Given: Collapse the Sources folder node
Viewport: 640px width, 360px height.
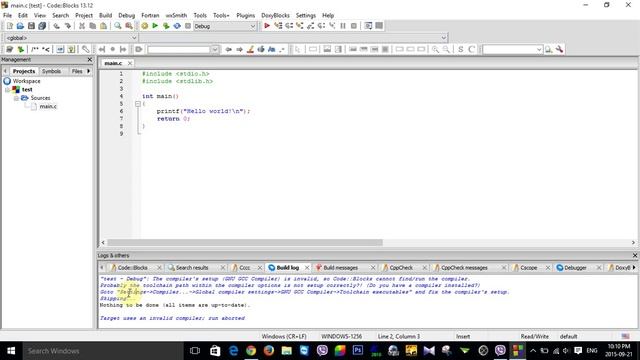Looking at the screenshot, I should point(16,98).
